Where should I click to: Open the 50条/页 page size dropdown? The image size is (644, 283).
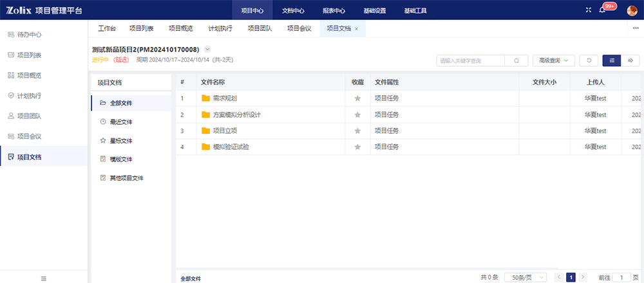(x=525, y=277)
